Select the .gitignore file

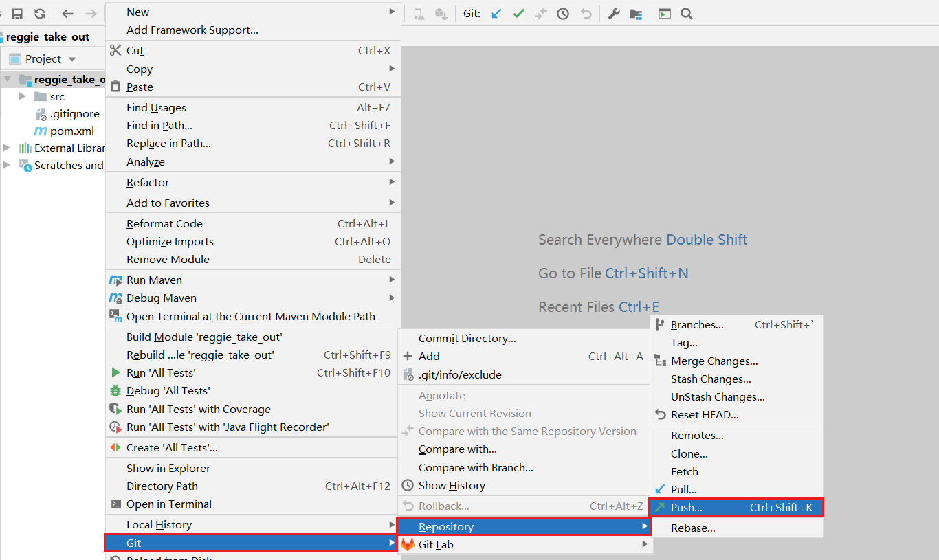point(74,114)
